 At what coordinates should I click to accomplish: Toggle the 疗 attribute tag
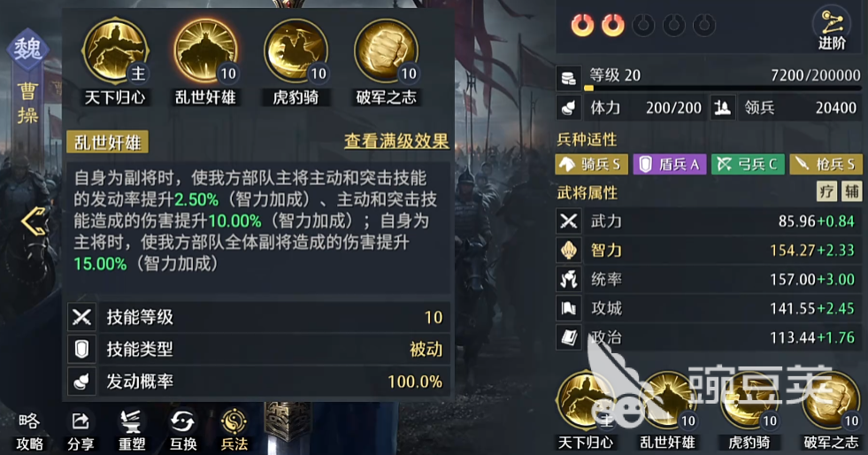(x=827, y=192)
